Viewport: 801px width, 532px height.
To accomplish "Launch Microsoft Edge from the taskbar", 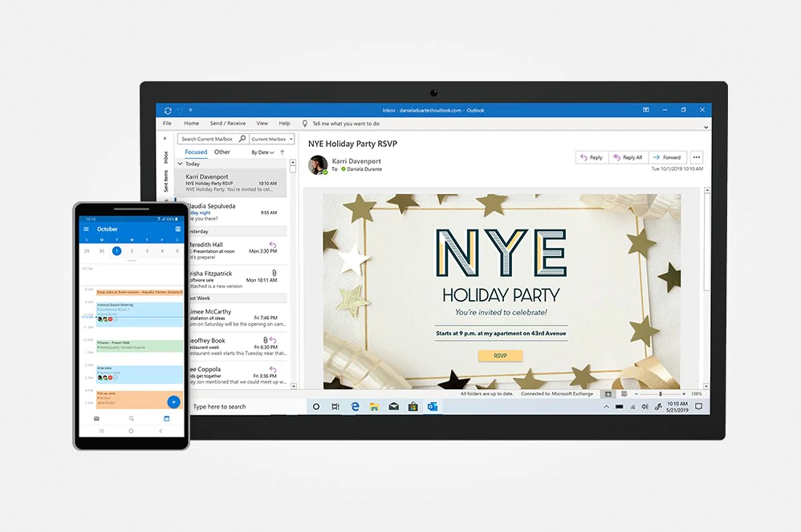I will click(x=354, y=407).
